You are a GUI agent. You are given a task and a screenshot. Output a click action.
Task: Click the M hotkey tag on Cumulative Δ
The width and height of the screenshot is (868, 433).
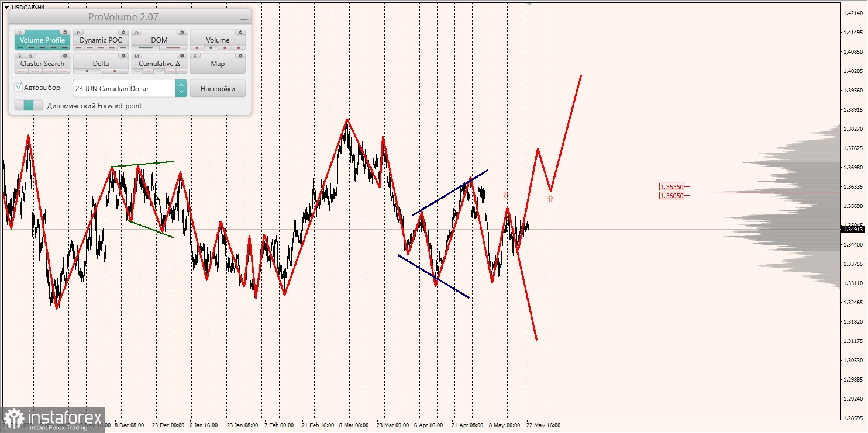click(x=137, y=56)
